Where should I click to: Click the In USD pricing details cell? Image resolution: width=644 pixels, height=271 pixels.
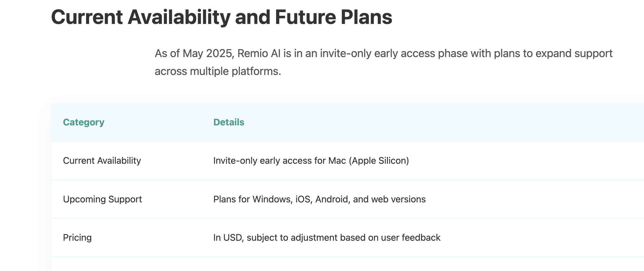(x=327, y=238)
